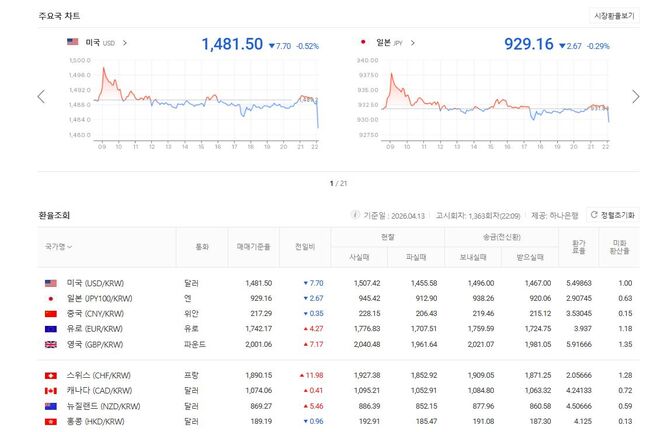650x432 pixels.
Task: Open the 뉴질랜드 (NZD/KRW) row link
Action: tap(100, 405)
